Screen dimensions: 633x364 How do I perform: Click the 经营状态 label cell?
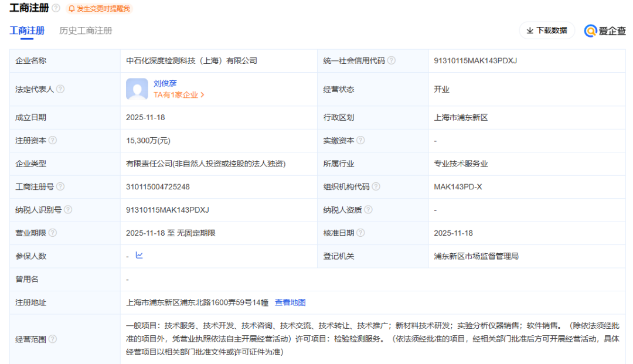(x=373, y=89)
